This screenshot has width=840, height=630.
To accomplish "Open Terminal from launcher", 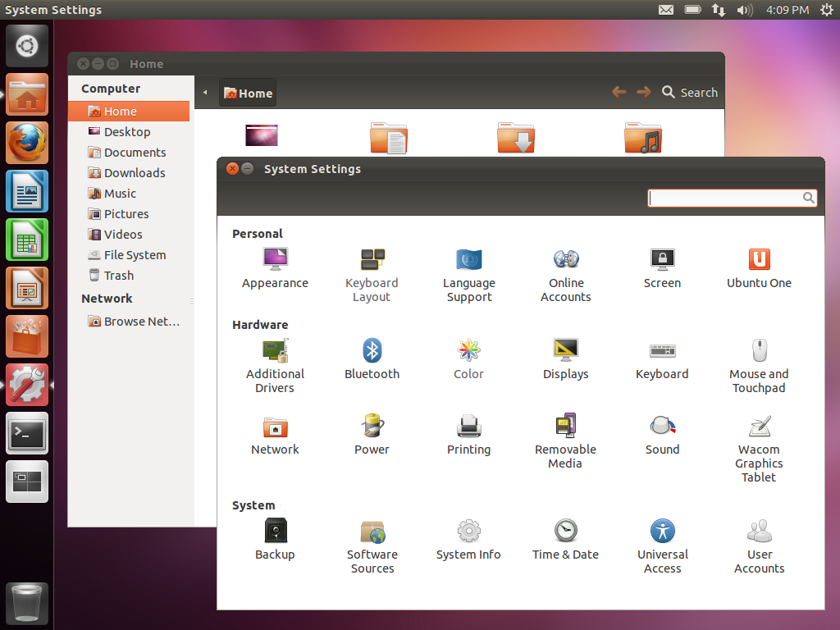I will 27,433.
